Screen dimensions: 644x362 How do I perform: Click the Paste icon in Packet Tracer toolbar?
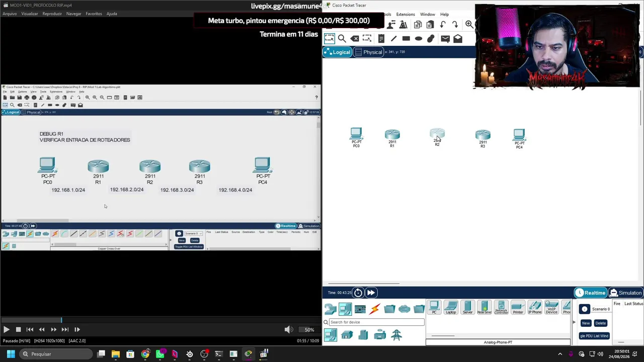click(x=430, y=25)
